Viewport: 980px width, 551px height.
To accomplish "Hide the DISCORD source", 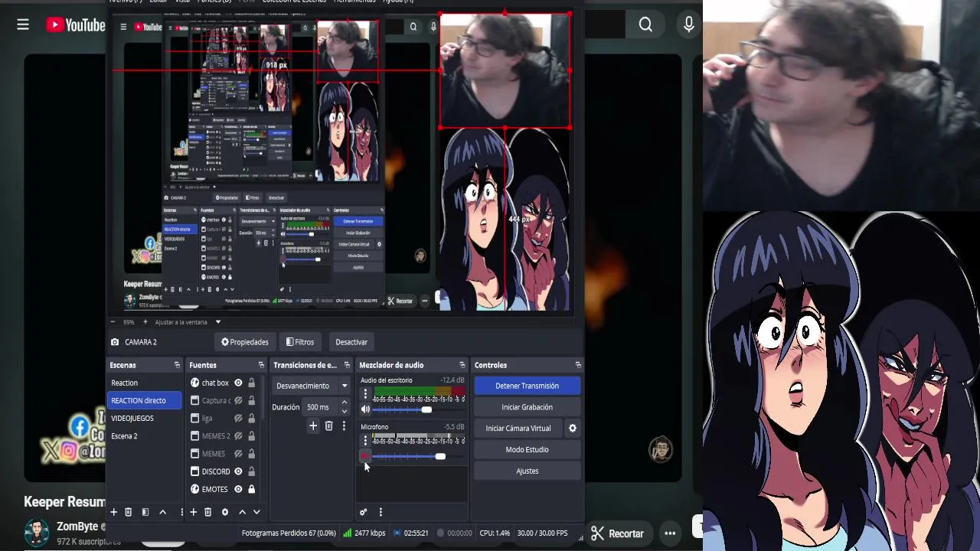I will pyautogui.click(x=238, y=471).
